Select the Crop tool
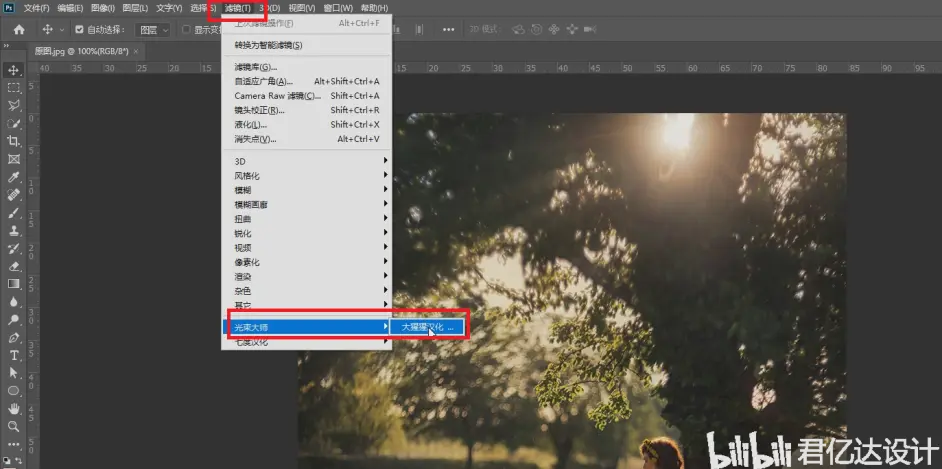The width and height of the screenshot is (942, 469). [x=13, y=141]
